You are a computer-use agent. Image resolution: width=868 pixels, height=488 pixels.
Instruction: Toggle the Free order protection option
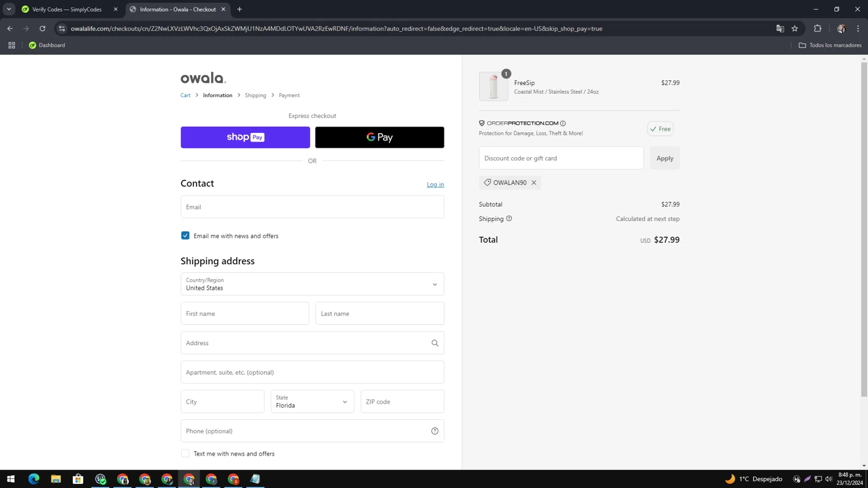(x=660, y=129)
